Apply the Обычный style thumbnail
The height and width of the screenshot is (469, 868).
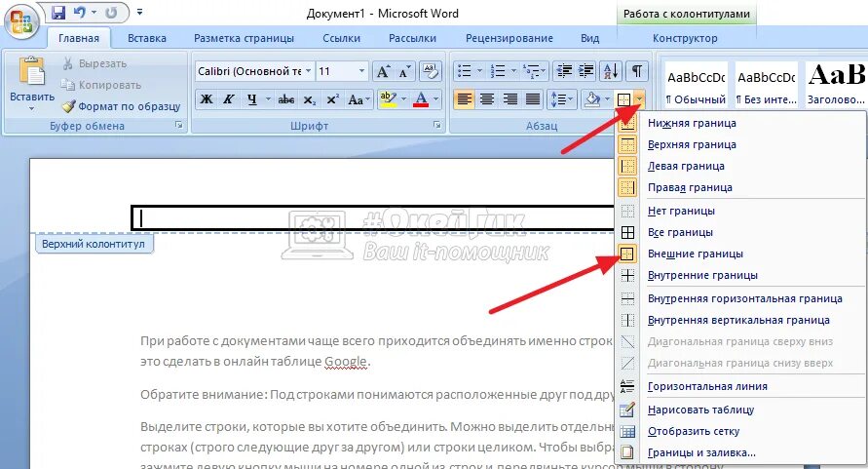[696, 84]
